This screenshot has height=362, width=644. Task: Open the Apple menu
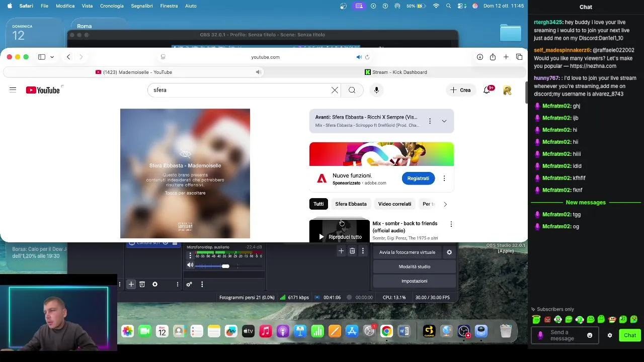tap(9, 6)
